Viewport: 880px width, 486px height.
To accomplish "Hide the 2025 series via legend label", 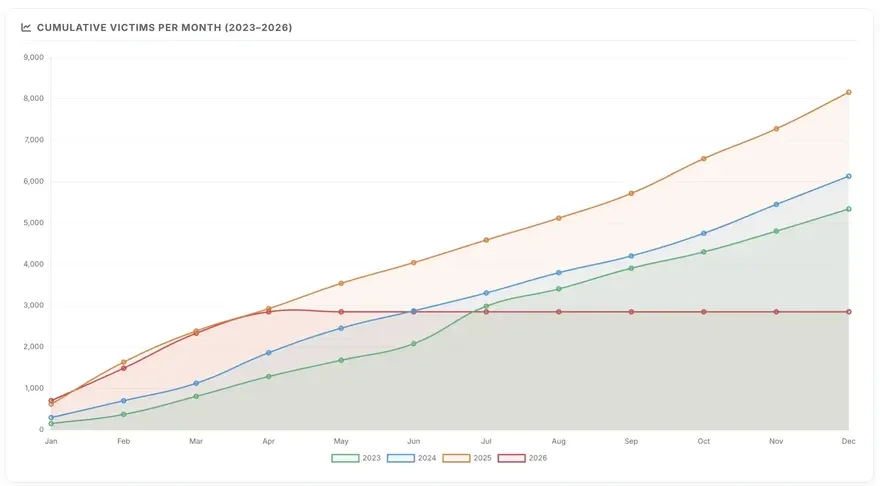I will click(482, 458).
